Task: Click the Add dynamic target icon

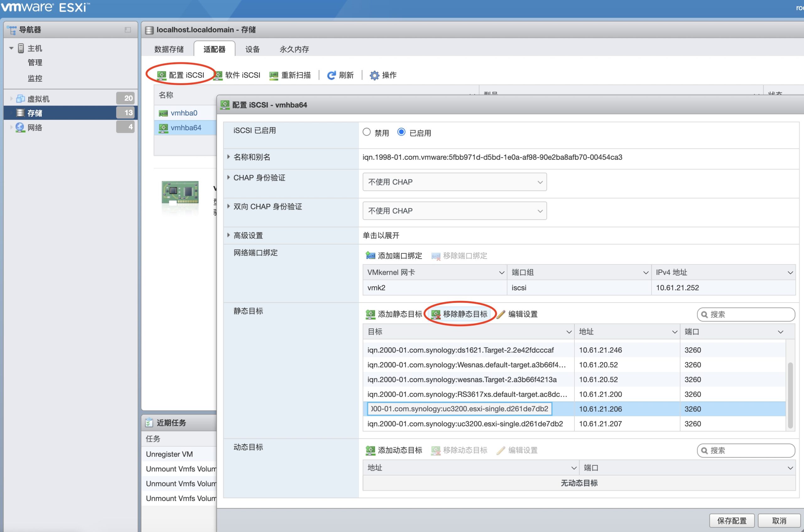Action: [x=370, y=450]
